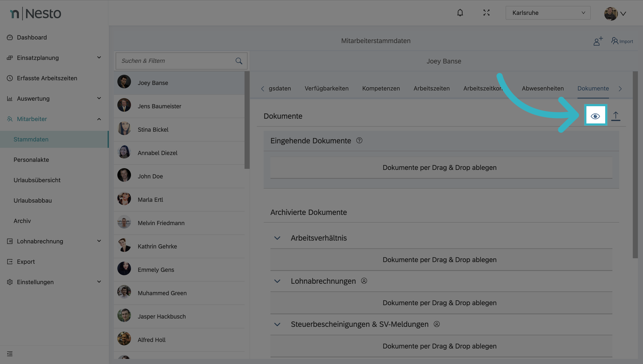This screenshot has width=643, height=364.
Task: Open the Karlsruhe location dropdown
Action: click(x=548, y=13)
